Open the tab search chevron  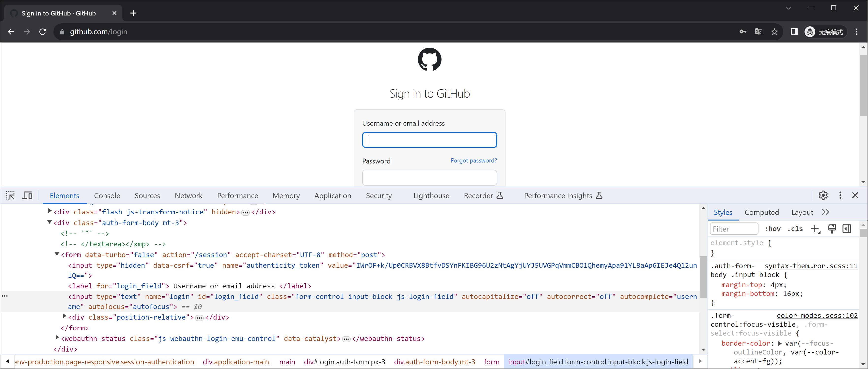[x=788, y=8]
